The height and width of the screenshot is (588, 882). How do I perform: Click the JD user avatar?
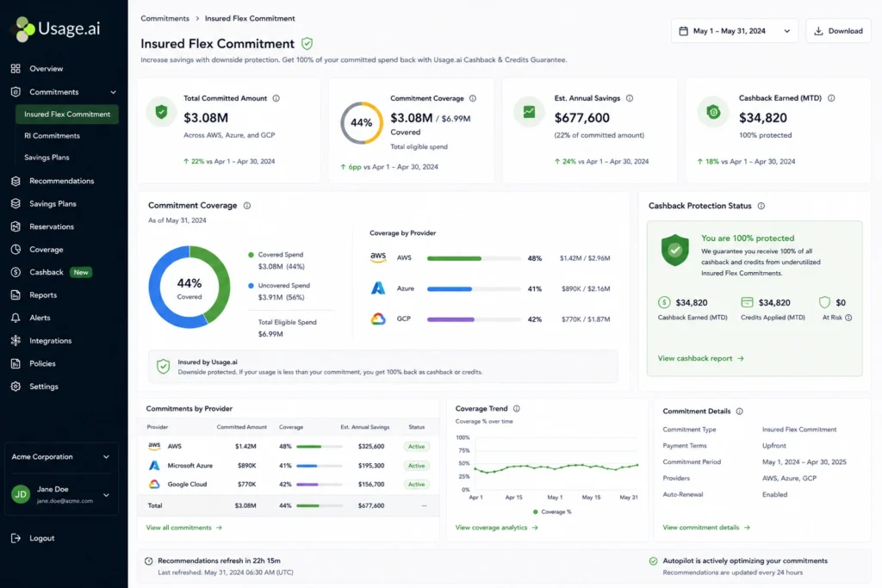coord(21,494)
